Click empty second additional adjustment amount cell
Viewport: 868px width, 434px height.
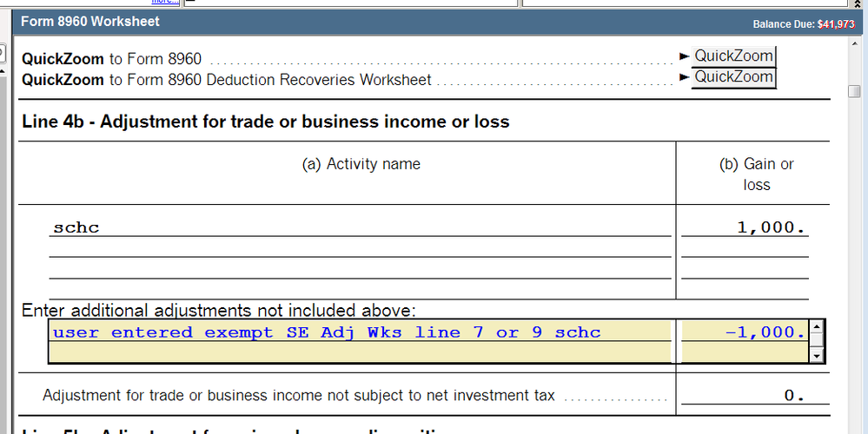click(745, 352)
